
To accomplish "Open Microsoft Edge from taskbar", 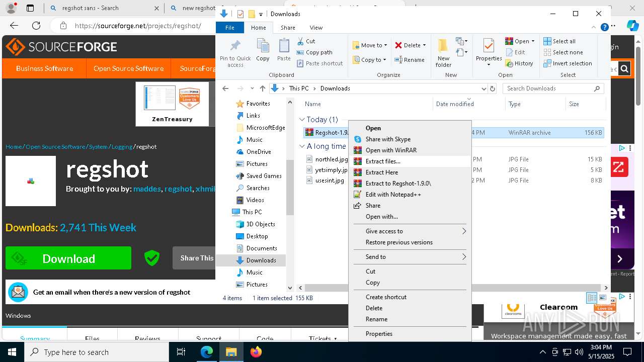I will tap(207, 352).
